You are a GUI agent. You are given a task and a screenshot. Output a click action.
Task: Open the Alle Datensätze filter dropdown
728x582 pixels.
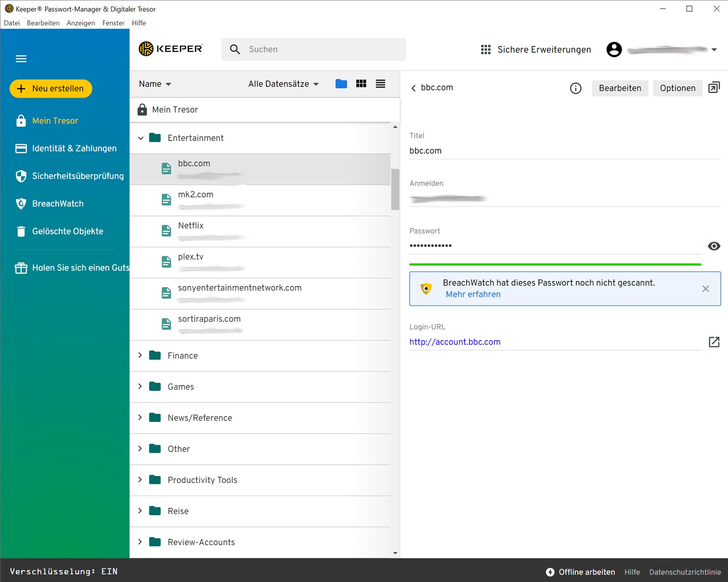[x=283, y=84]
